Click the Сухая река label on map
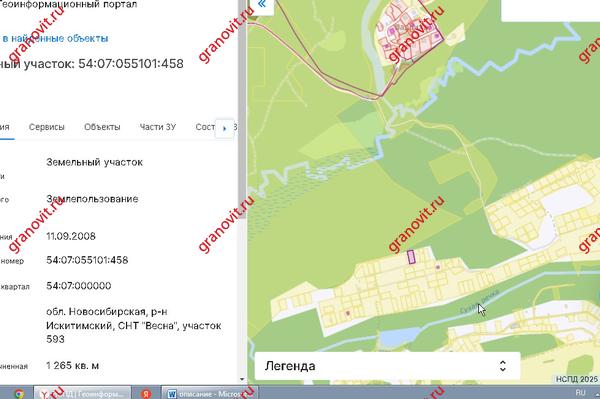Viewport: 600px width, 399px height. click(x=480, y=301)
